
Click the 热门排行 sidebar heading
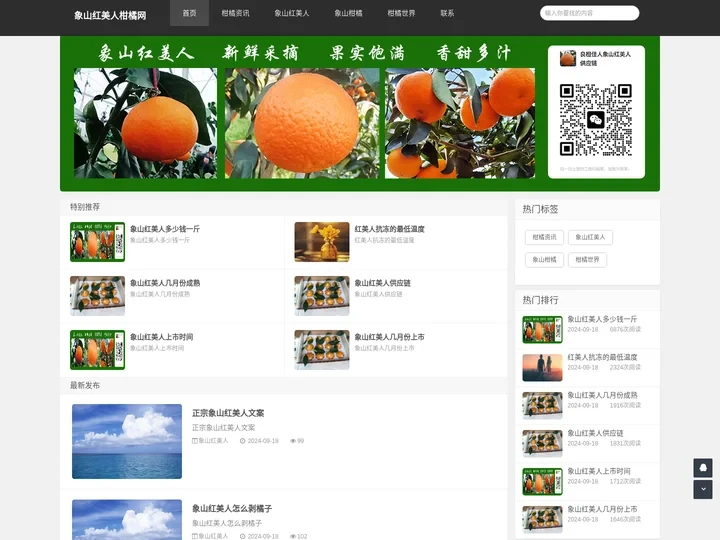pos(540,300)
